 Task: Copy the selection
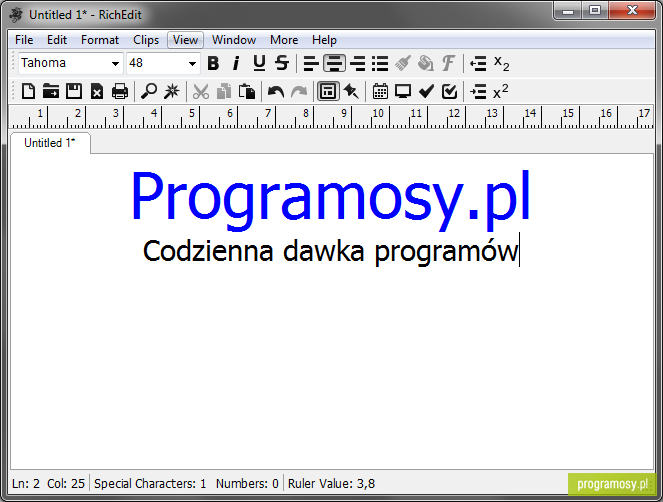click(224, 91)
